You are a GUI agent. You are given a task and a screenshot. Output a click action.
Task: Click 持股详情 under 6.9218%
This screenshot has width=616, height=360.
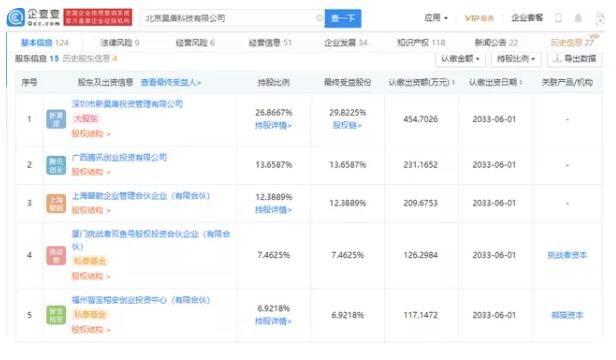[273, 321]
